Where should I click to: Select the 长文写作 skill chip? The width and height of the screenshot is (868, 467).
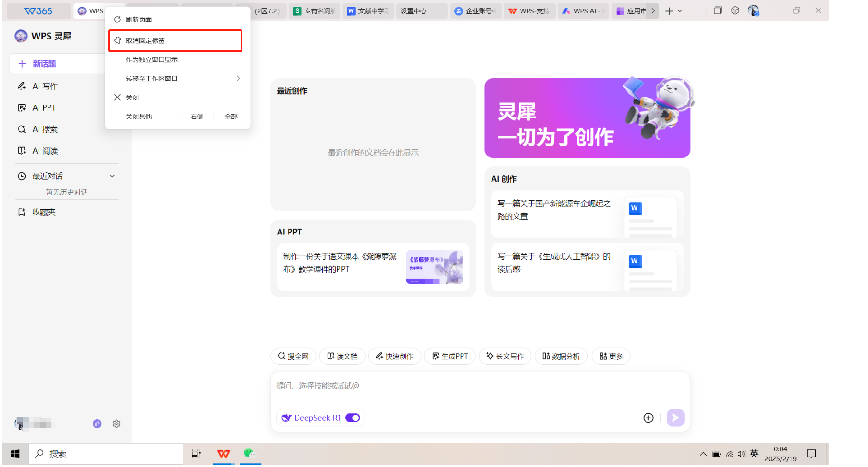click(505, 356)
